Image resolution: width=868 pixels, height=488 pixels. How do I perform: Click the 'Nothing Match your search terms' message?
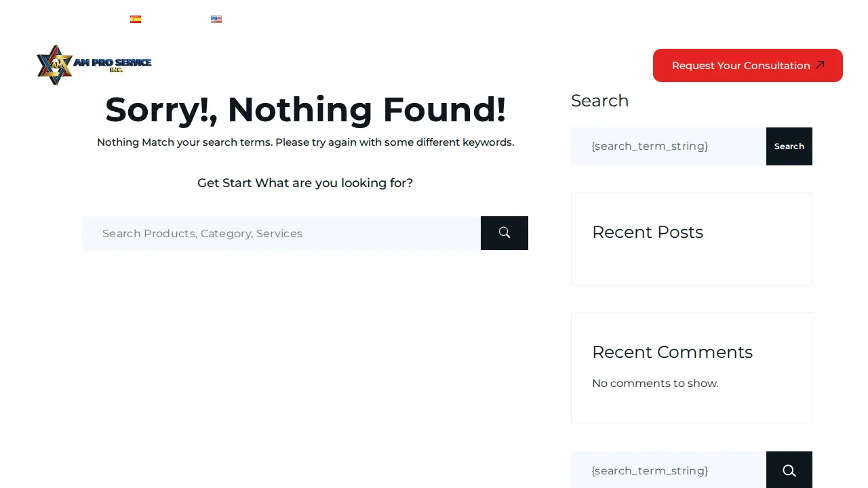(x=305, y=142)
